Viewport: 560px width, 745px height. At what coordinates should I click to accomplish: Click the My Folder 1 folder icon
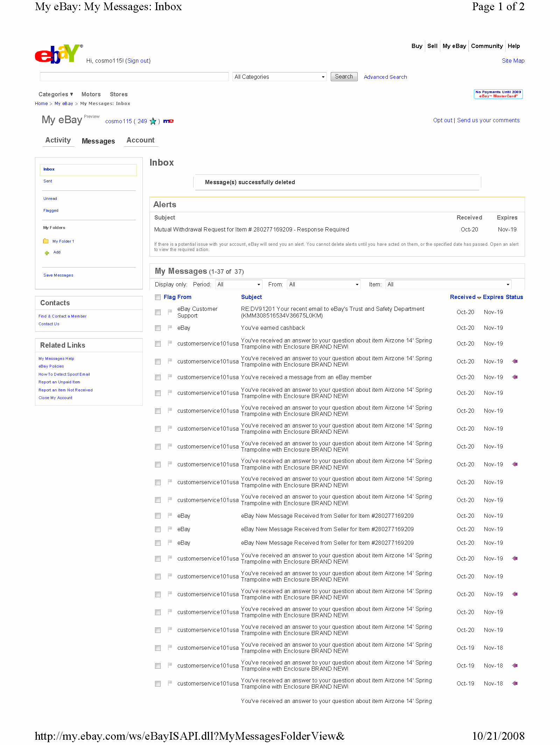(46, 241)
